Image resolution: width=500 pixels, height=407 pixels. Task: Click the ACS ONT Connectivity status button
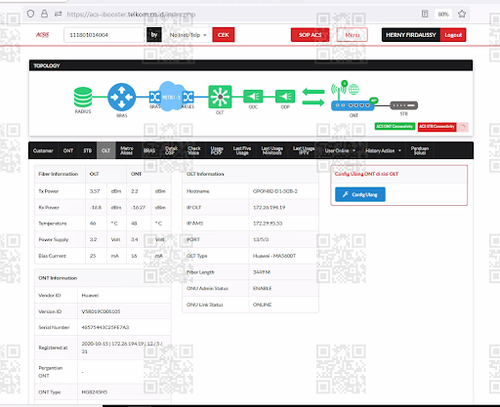click(x=395, y=127)
